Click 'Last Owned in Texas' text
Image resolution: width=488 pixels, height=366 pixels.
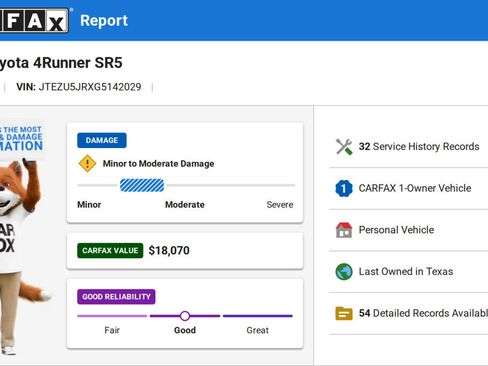pos(406,272)
